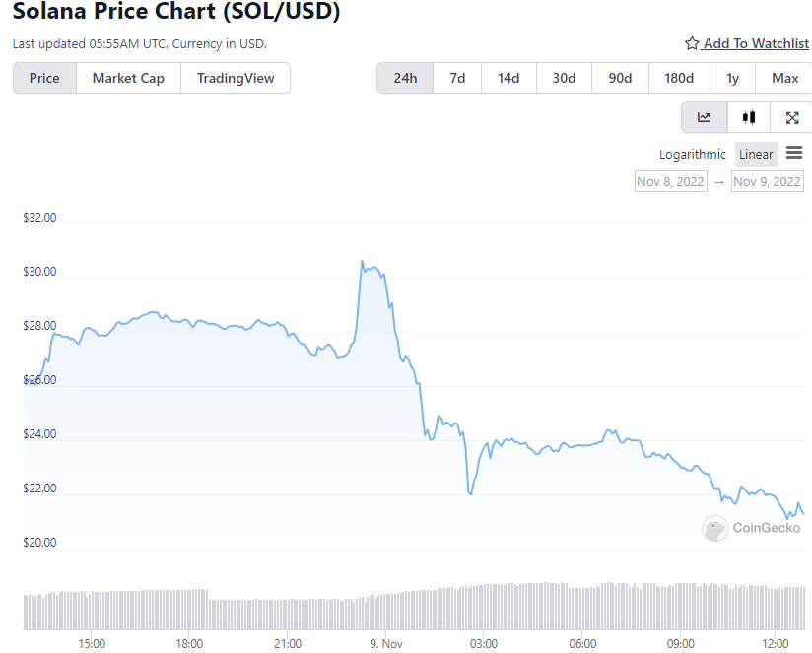Switch to the Market Cap tab
This screenshot has height=653, width=812.
click(128, 78)
